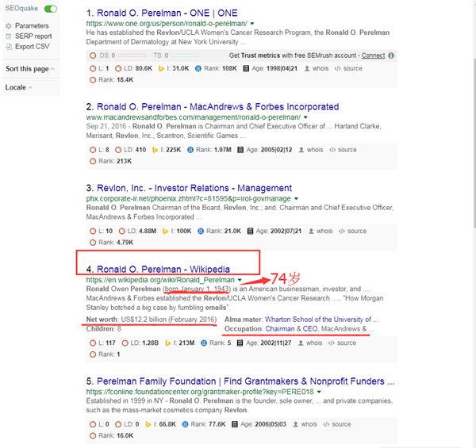Click LD: 1.28B value
Image resolution: width=476 pixels, height=448 pixels.
(x=150, y=343)
